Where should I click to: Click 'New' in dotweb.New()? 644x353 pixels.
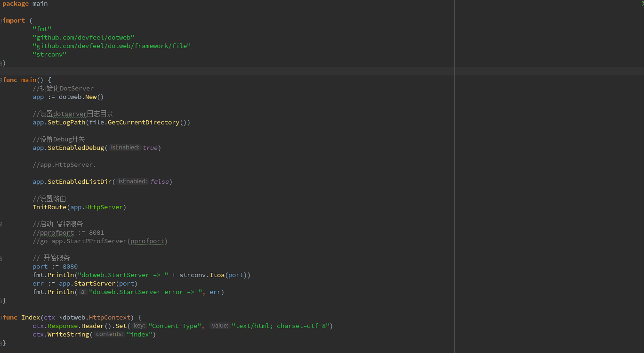(x=91, y=97)
